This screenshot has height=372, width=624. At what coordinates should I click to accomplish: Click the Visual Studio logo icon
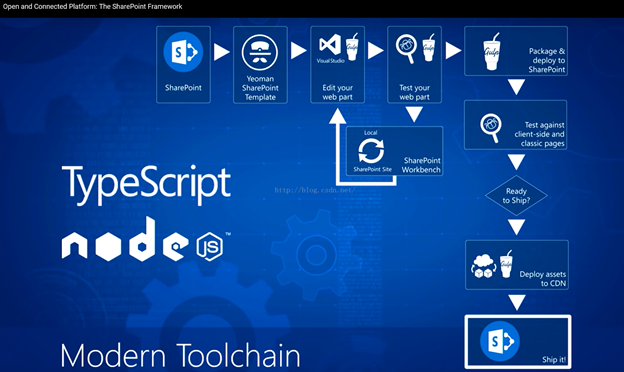click(330, 45)
